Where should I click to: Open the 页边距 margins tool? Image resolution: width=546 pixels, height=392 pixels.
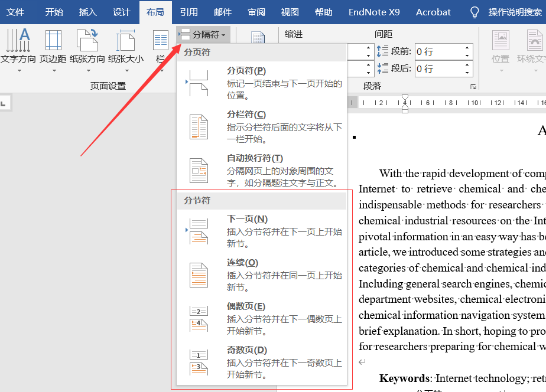[x=53, y=47]
